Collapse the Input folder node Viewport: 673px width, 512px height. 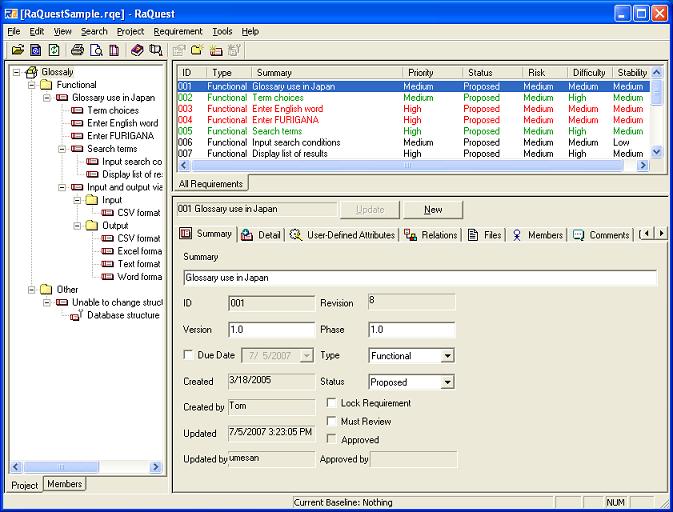coord(77,200)
